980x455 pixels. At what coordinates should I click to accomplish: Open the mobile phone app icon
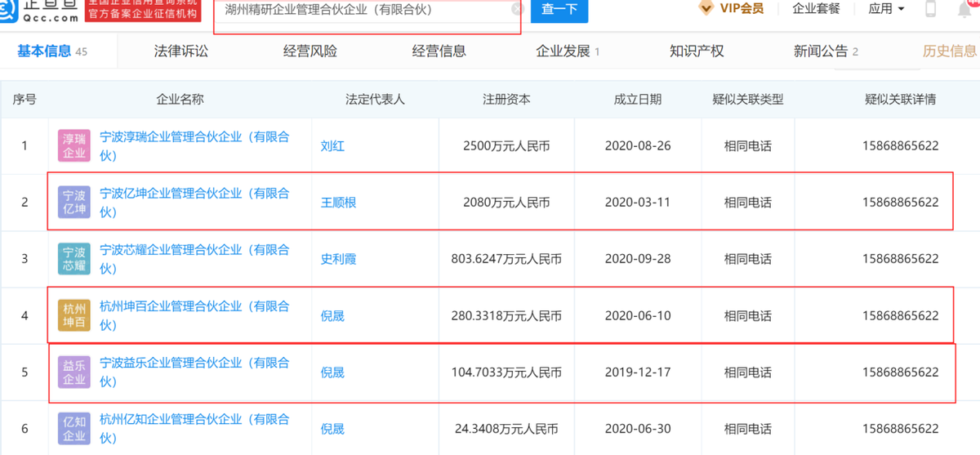[930, 9]
